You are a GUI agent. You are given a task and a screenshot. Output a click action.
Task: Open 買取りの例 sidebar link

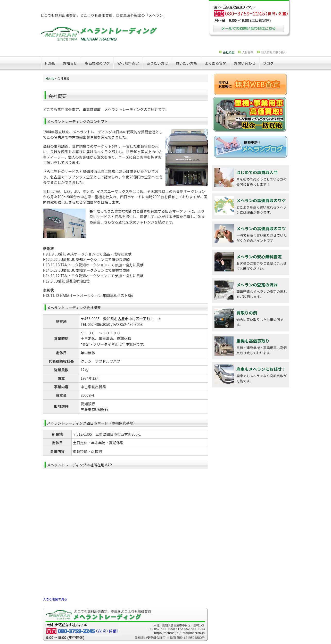[x=247, y=313]
